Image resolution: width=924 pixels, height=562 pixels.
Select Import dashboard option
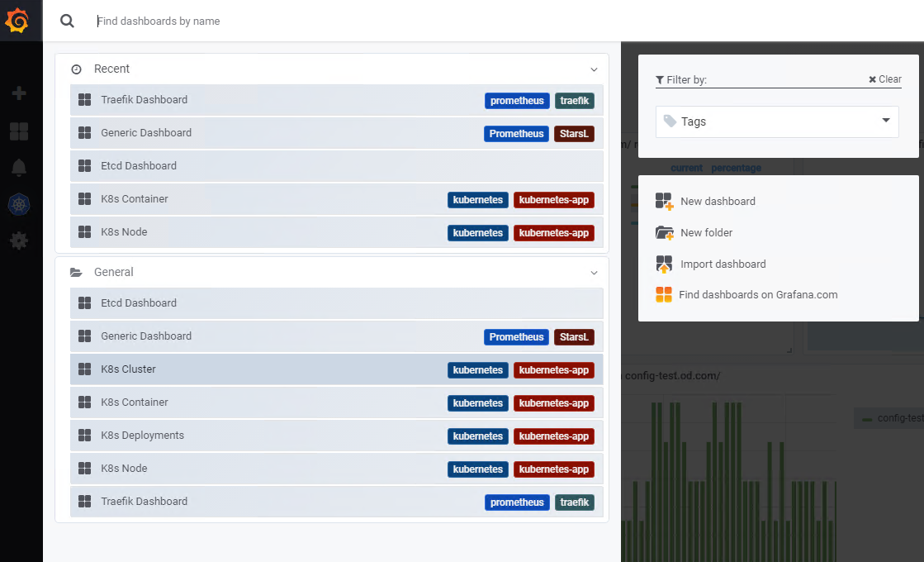tap(723, 264)
